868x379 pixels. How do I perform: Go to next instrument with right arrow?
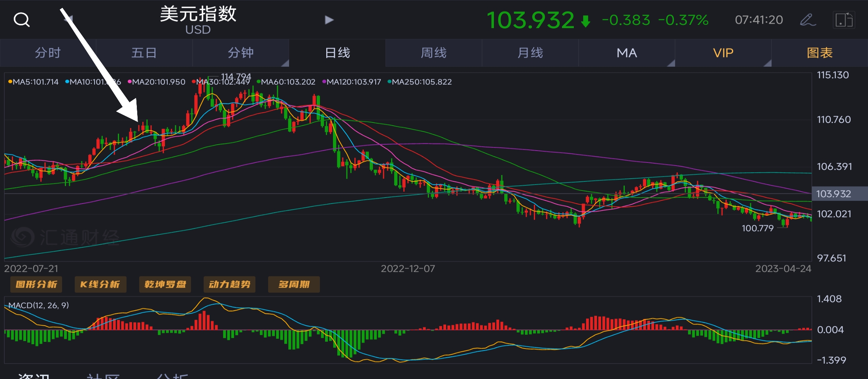click(x=329, y=20)
